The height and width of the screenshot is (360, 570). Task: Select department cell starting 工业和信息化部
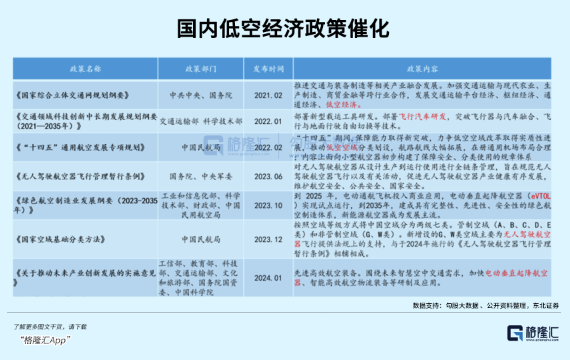pos(201,205)
